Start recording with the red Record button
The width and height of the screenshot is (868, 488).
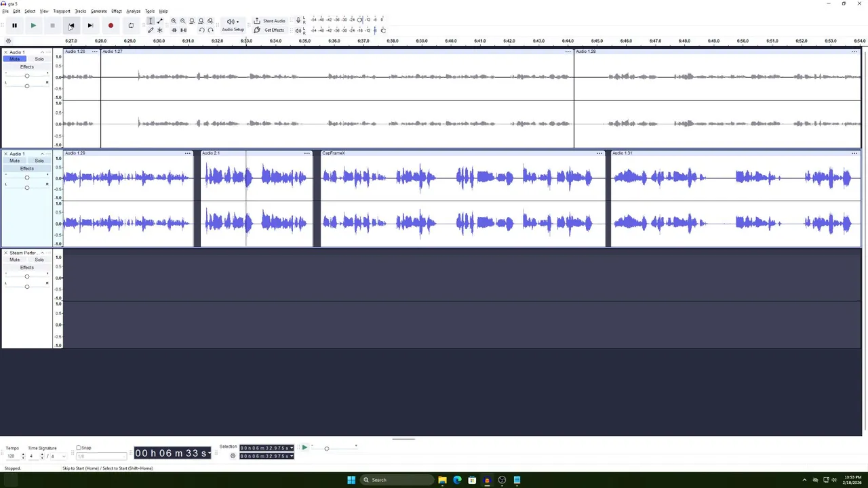(111, 26)
